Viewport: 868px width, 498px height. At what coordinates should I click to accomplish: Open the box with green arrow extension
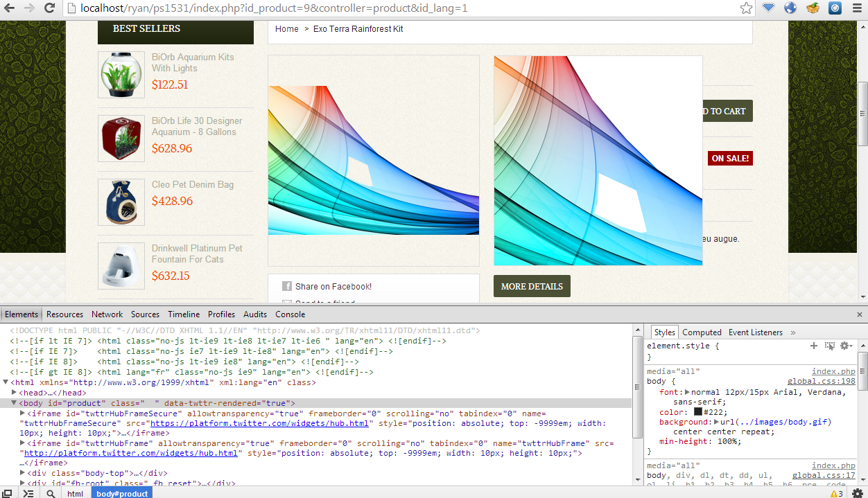pyautogui.click(x=813, y=8)
